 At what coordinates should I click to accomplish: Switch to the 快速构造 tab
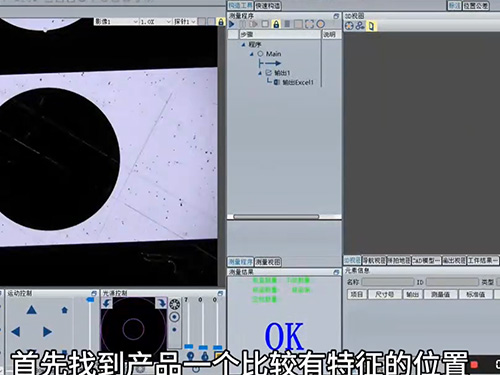click(x=268, y=6)
